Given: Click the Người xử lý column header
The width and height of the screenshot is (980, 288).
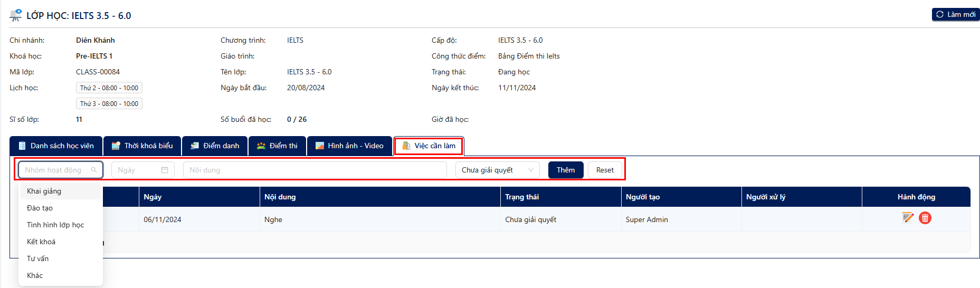Looking at the screenshot, I should pyautogui.click(x=802, y=197).
